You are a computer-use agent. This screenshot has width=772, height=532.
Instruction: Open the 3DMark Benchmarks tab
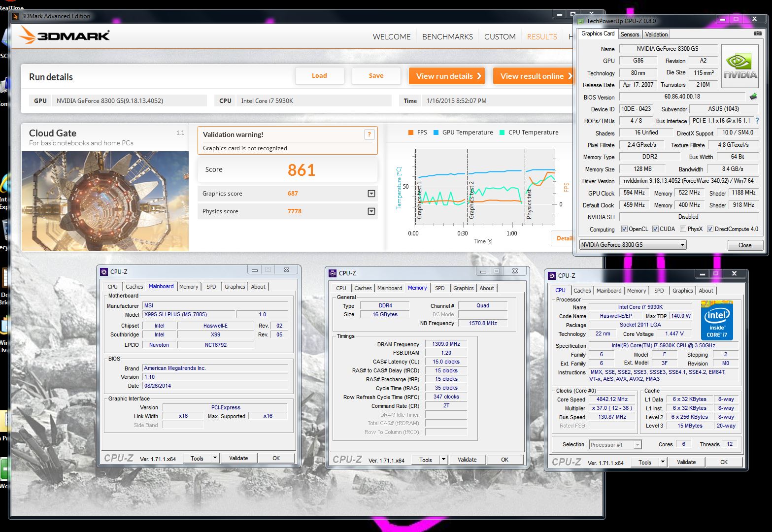[447, 36]
